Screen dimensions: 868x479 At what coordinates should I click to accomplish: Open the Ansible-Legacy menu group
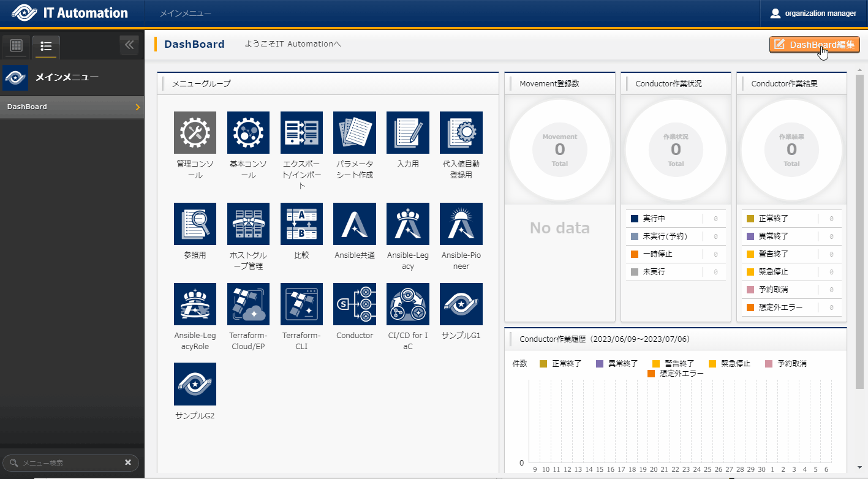(407, 224)
